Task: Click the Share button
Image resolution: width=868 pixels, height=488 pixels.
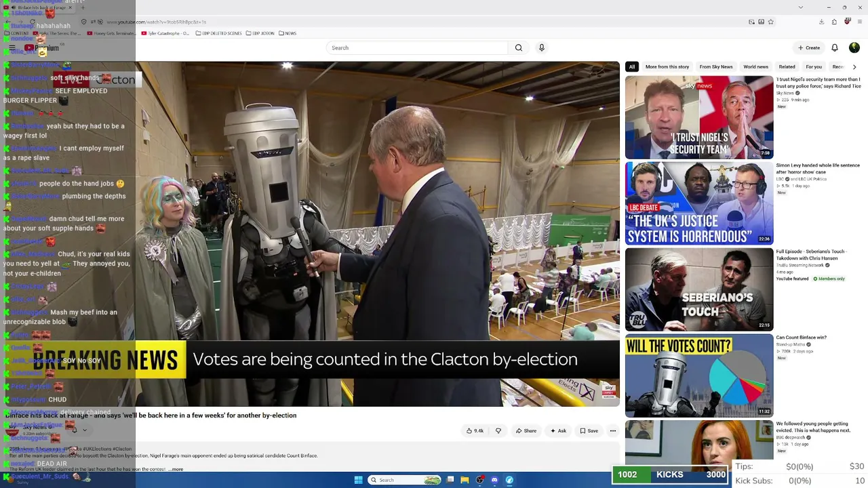Action: (526, 430)
